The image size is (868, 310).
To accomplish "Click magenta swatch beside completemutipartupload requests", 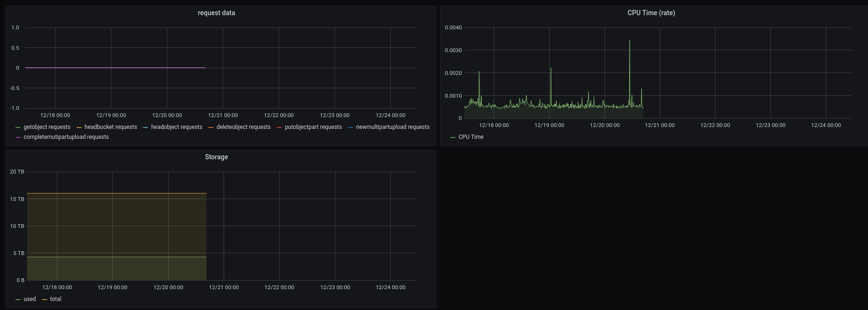I will 18,137.
